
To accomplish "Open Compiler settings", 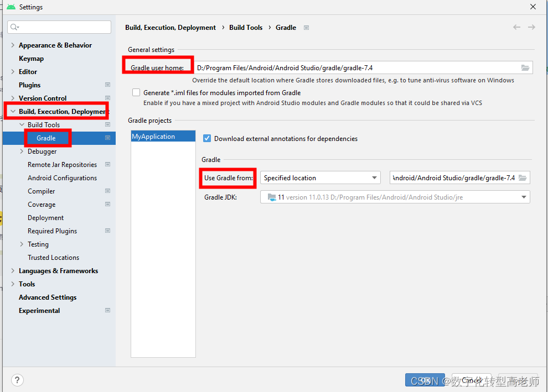I will [42, 191].
